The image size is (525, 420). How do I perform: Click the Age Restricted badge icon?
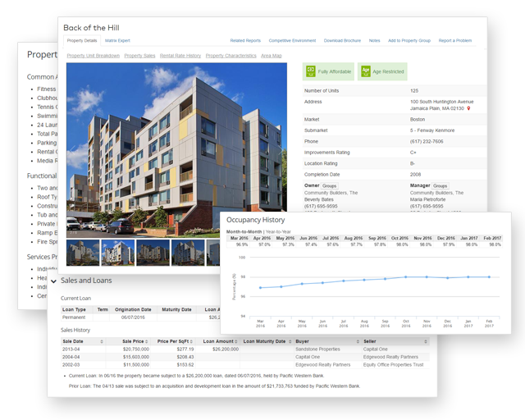pos(366,71)
